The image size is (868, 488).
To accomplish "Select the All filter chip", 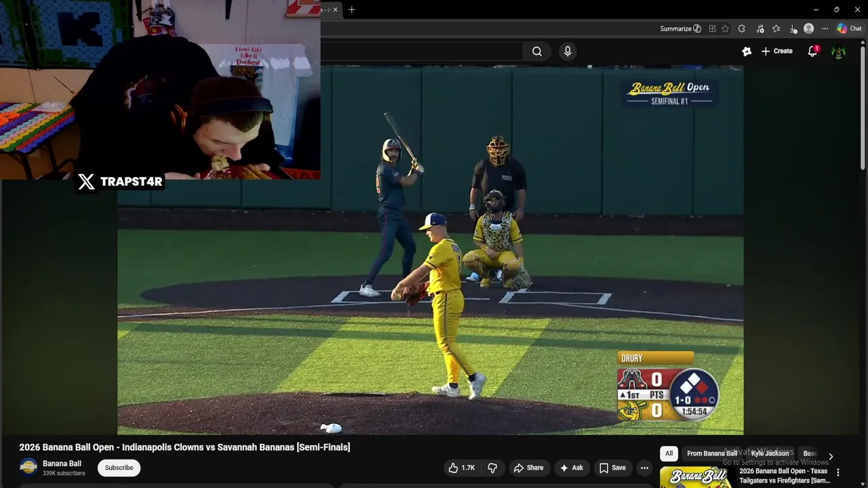I will point(669,453).
